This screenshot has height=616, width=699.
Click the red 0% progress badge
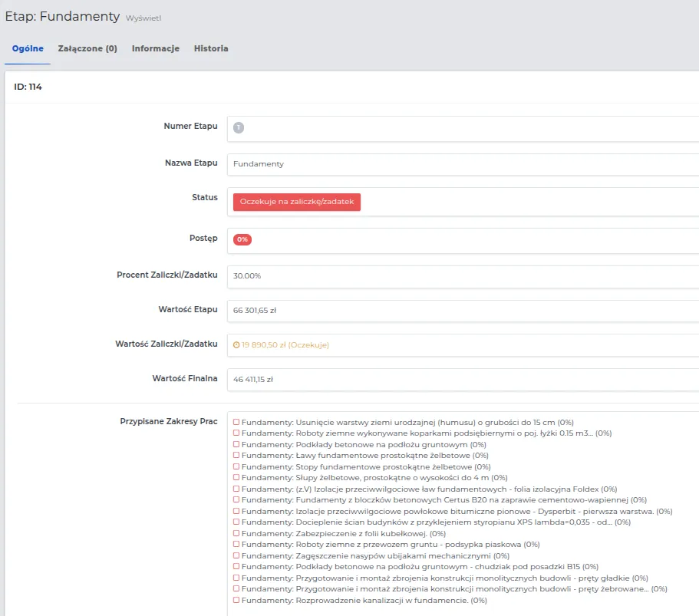[x=242, y=239]
